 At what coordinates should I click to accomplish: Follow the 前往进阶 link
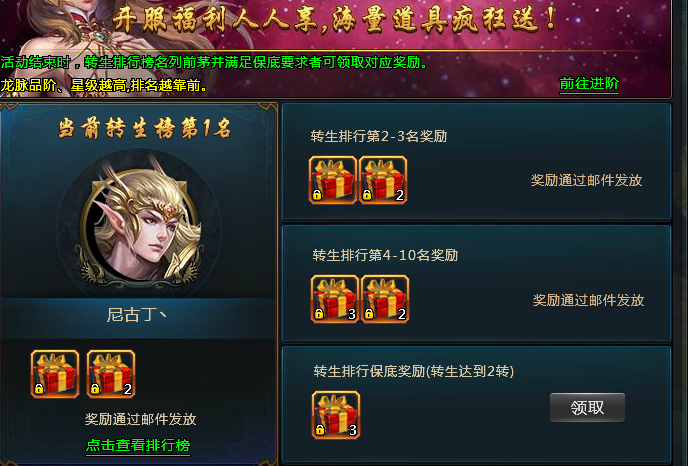(589, 83)
